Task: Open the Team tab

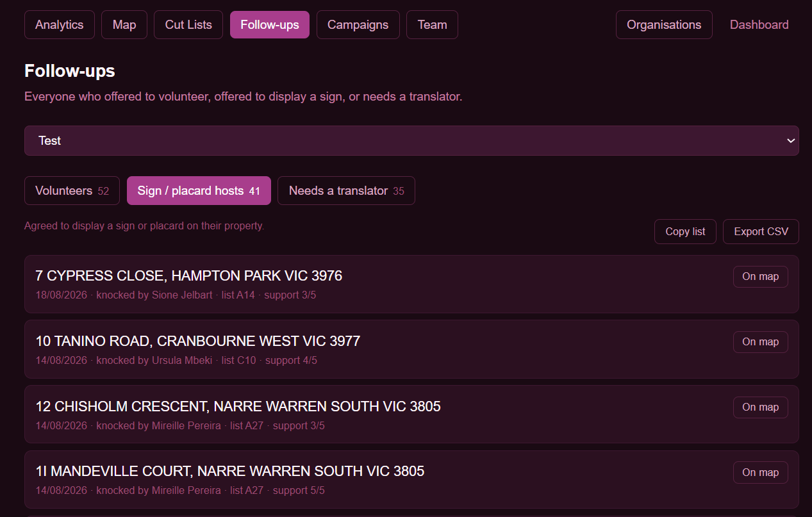Action: point(432,25)
